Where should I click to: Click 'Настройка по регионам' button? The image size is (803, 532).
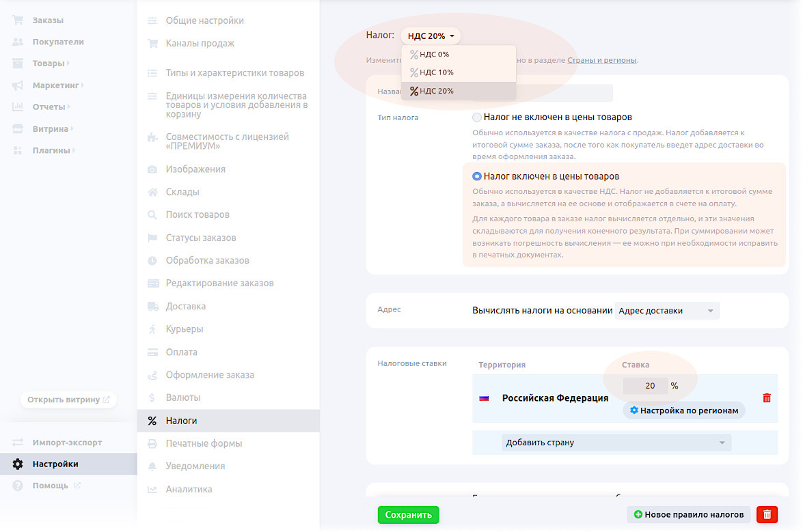coord(683,410)
